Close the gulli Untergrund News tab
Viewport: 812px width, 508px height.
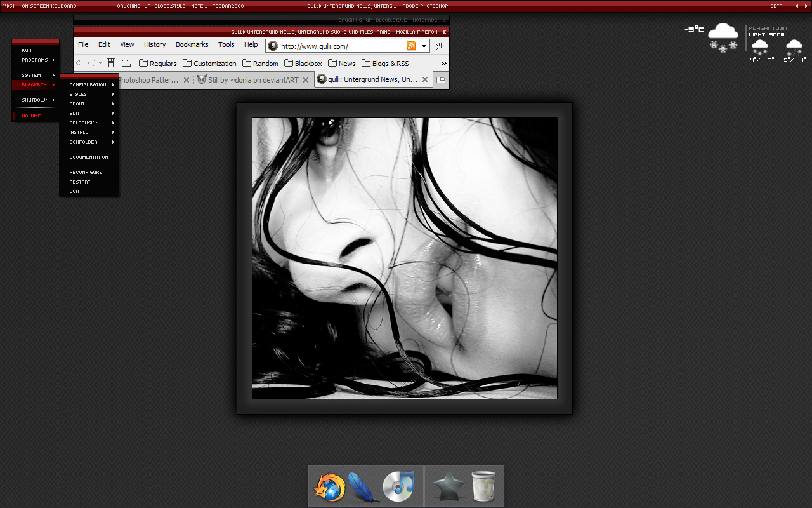click(x=426, y=80)
